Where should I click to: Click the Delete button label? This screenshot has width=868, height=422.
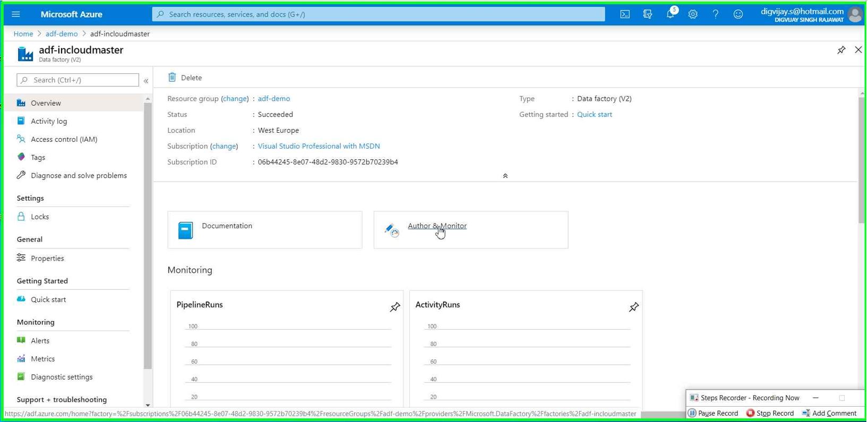point(191,77)
